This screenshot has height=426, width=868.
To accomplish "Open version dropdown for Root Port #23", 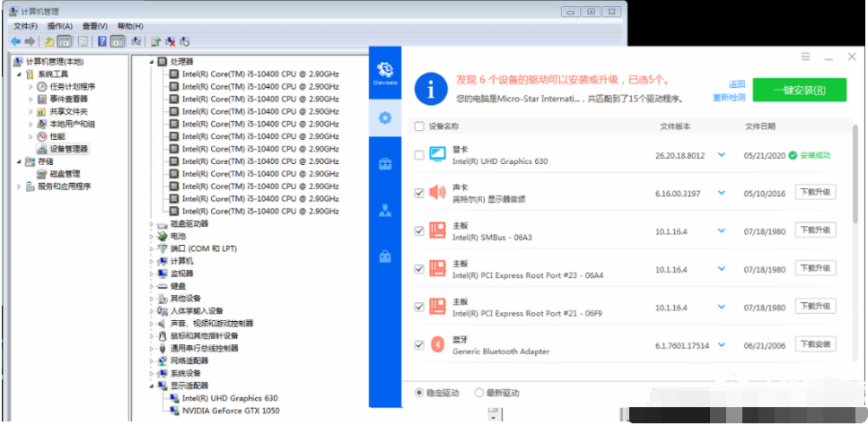I will click(722, 269).
